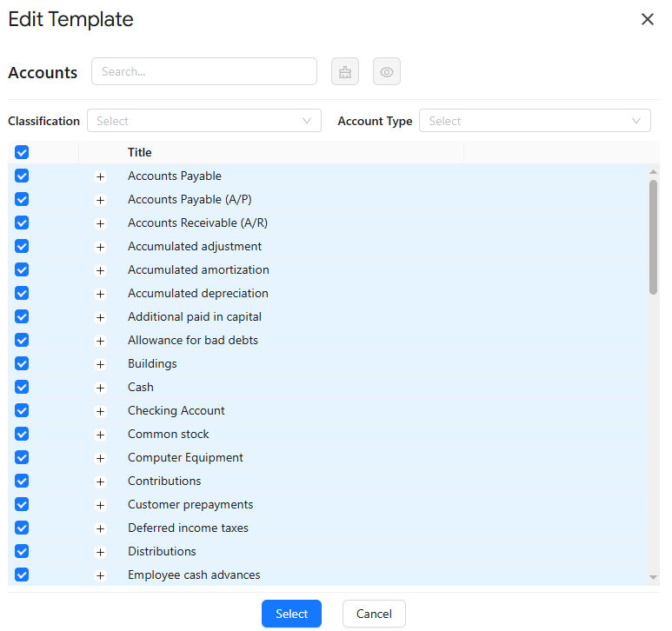Uncheck the Contributions checkbox
Image resolution: width=672 pixels, height=631 pixels.
pyautogui.click(x=22, y=481)
